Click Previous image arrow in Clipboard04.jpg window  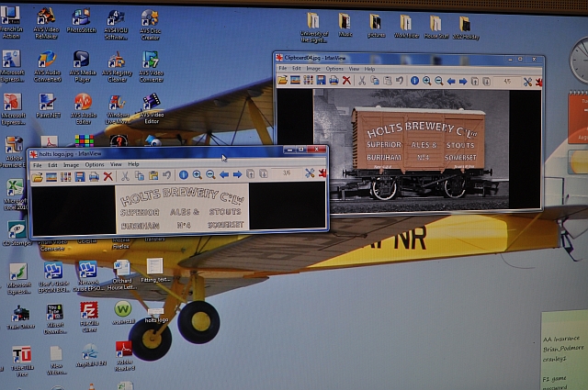tap(451, 82)
